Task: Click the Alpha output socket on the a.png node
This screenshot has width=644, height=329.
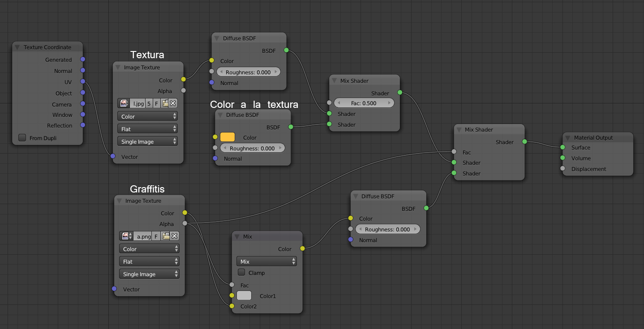Action: (x=185, y=223)
